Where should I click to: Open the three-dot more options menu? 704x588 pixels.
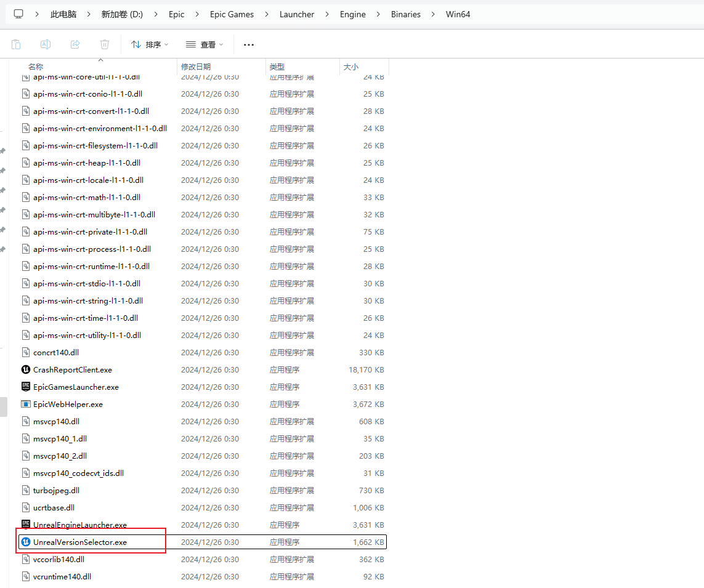(x=249, y=44)
